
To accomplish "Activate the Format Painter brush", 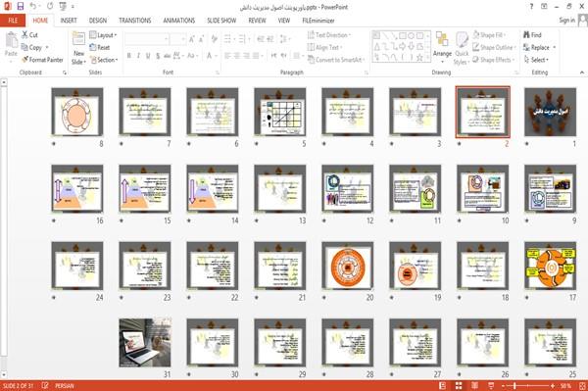I will pyautogui.click(x=42, y=60).
